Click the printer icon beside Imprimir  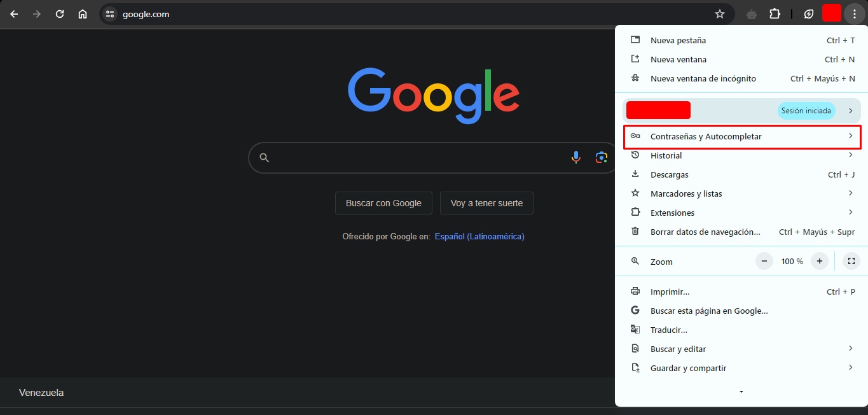click(x=635, y=291)
